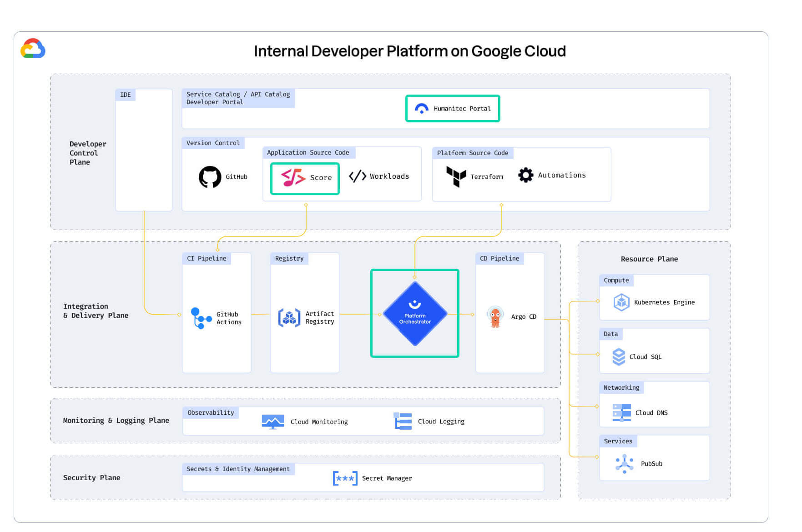Click the Google Cloud logo
Viewport: 802px width, 532px height.
pyautogui.click(x=33, y=49)
